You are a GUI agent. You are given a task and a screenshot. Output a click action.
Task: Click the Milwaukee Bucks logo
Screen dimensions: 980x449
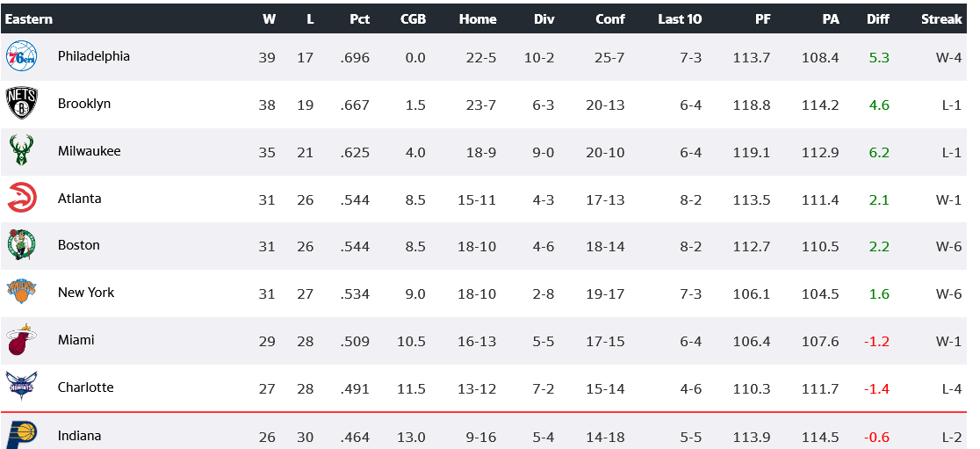click(x=22, y=151)
